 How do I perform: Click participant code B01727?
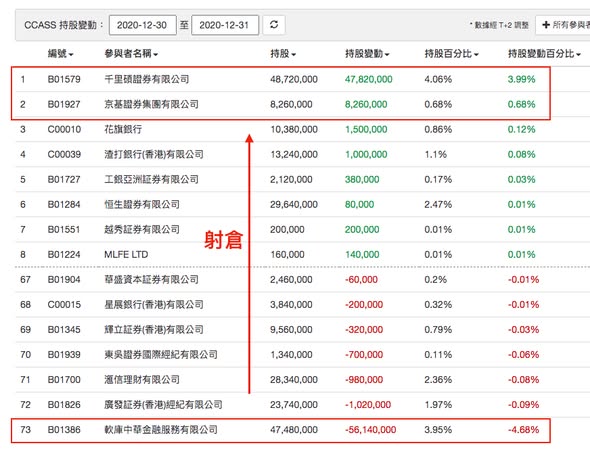[64, 180]
